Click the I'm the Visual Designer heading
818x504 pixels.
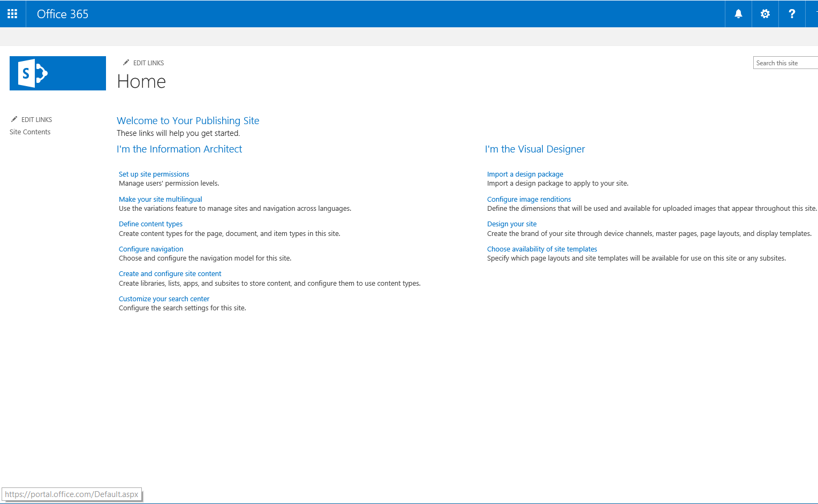point(535,149)
